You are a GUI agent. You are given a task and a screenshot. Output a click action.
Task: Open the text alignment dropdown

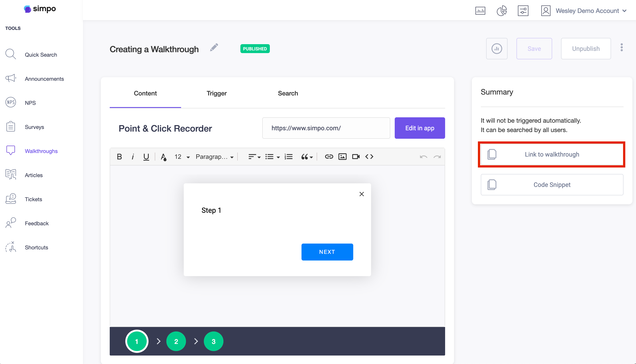coord(254,157)
